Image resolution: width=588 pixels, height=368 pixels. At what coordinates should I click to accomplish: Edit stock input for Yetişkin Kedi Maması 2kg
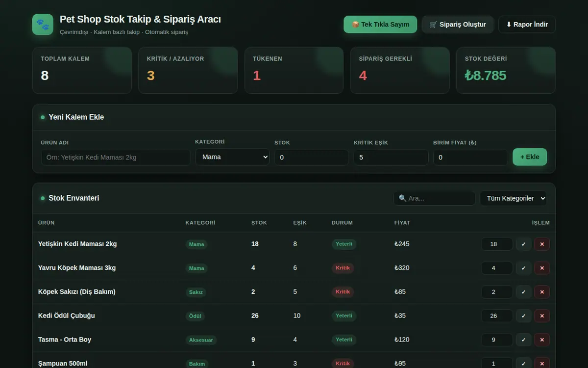tap(497, 244)
